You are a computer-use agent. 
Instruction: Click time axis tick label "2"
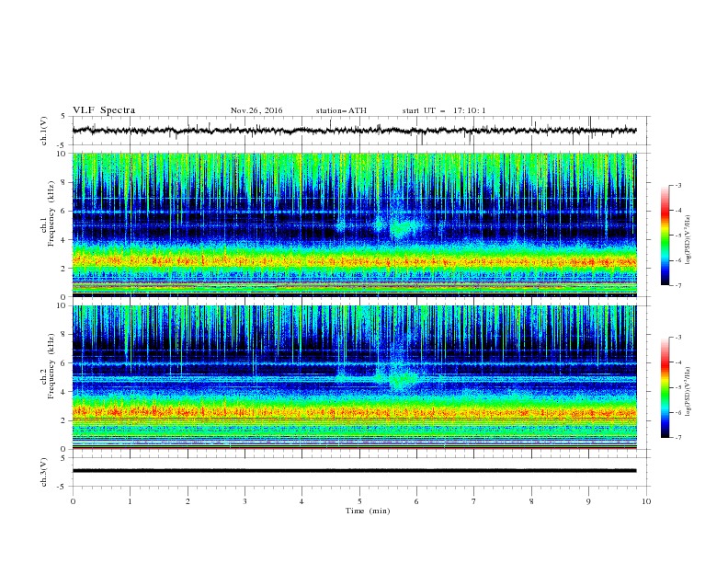188,501
